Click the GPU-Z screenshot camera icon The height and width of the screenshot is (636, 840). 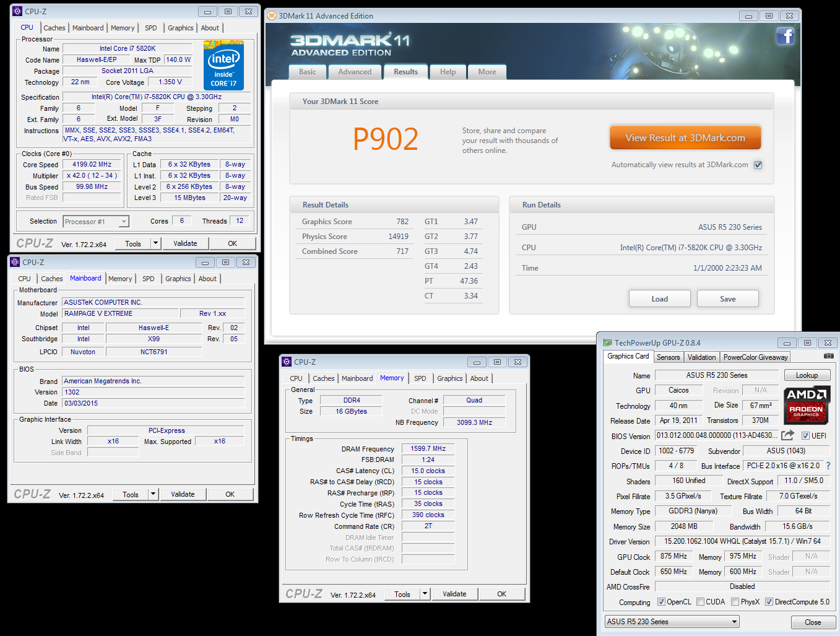pos(828,356)
